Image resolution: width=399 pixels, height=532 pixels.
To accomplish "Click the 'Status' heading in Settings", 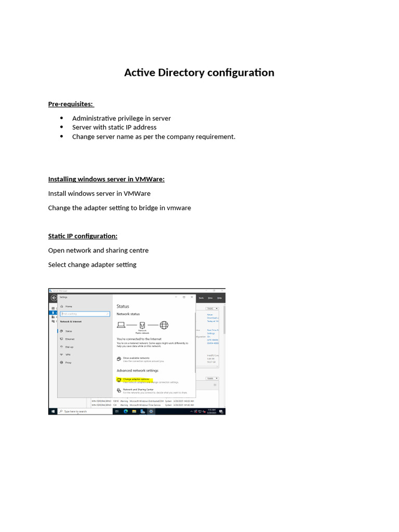I will click(x=123, y=307).
